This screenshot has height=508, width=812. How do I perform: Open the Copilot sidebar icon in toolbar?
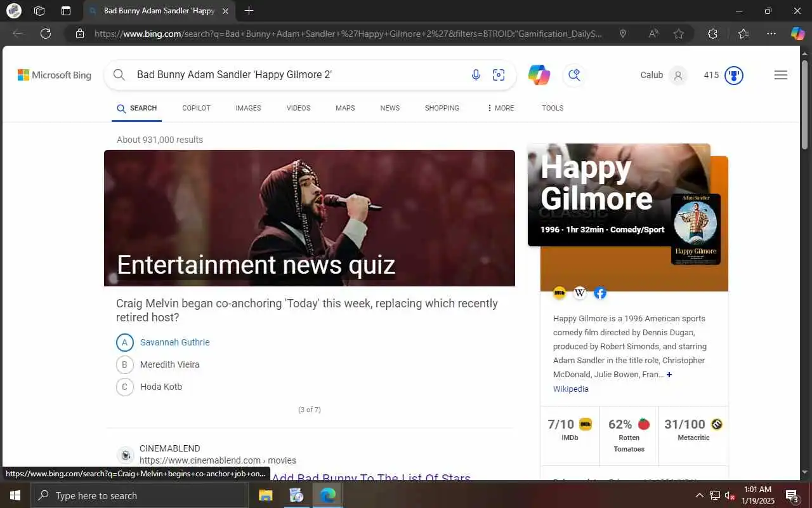(x=797, y=34)
